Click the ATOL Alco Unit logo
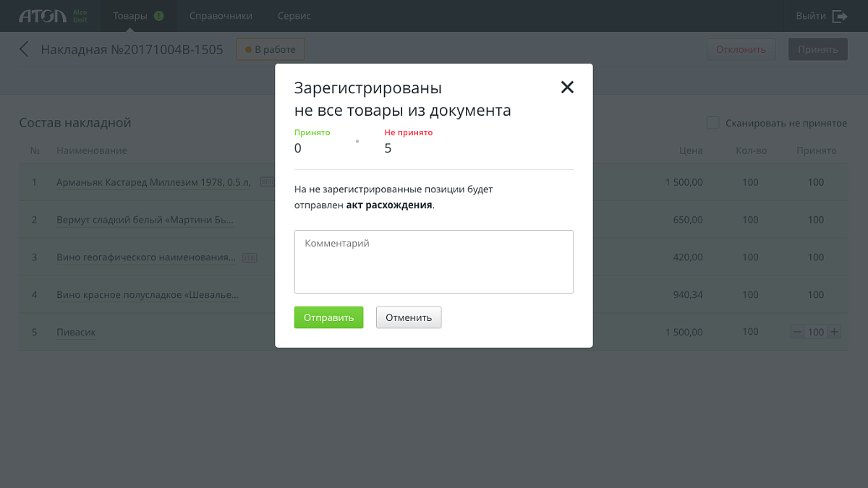The width and height of the screenshot is (868, 488). click(53, 16)
